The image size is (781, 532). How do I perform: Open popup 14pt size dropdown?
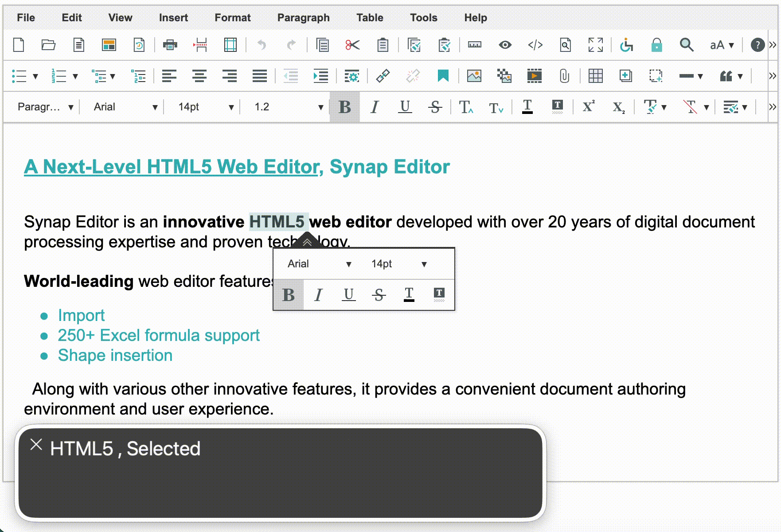(x=399, y=264)
